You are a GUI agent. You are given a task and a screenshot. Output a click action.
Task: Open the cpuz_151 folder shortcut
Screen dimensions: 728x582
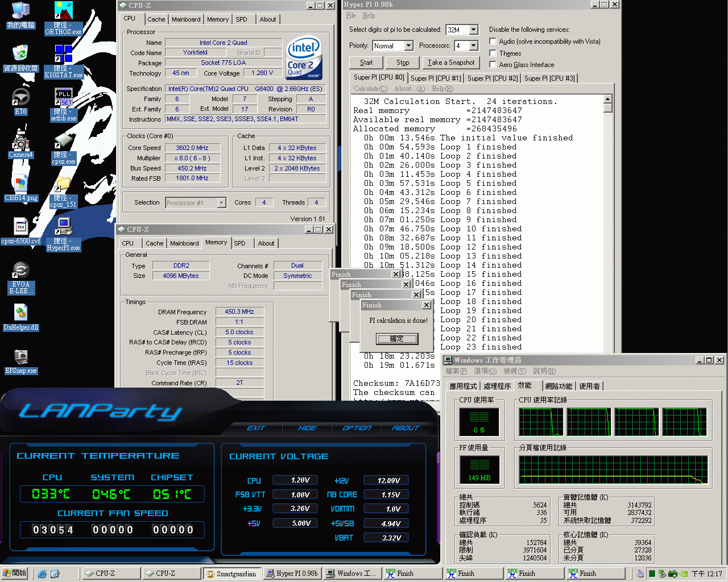tap(63, 192)
